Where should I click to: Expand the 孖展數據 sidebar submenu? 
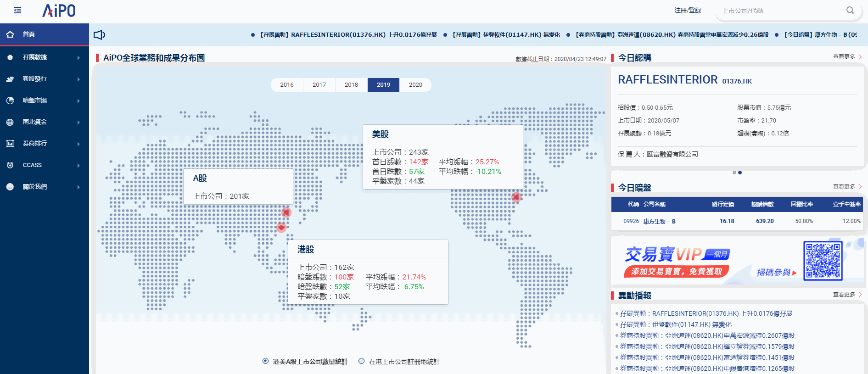(78, 57)
